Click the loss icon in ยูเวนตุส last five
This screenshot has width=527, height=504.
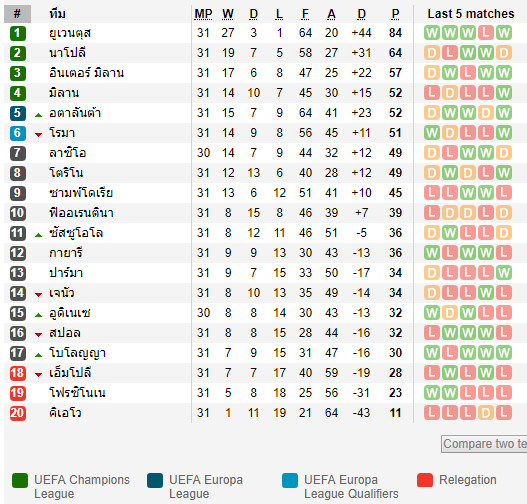point(486,33)
